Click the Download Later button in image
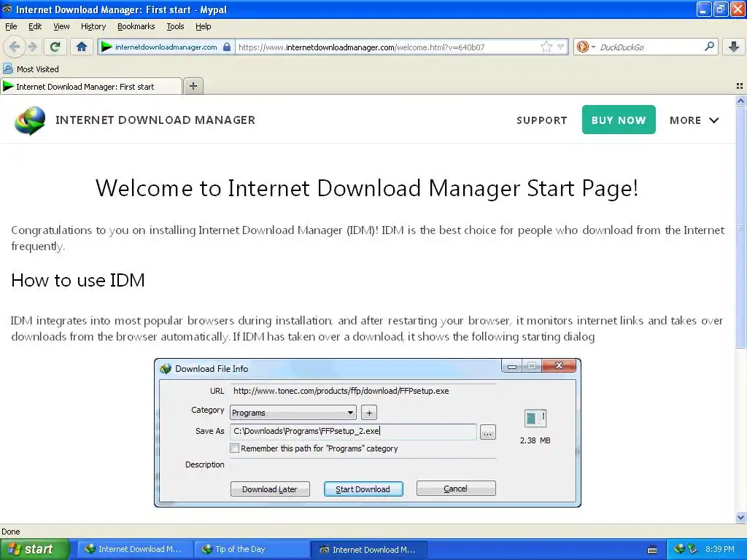The height and width of the screenshot is (560, 747). [270, 489]
